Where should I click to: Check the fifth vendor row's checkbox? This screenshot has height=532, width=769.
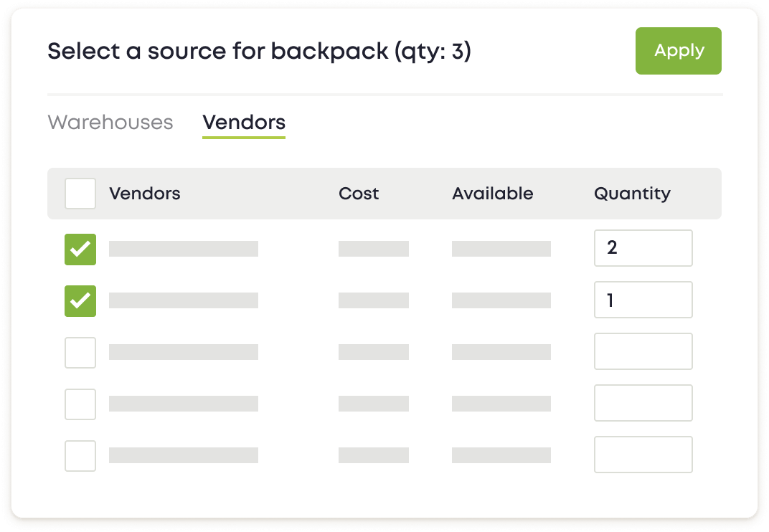[80, 456]
